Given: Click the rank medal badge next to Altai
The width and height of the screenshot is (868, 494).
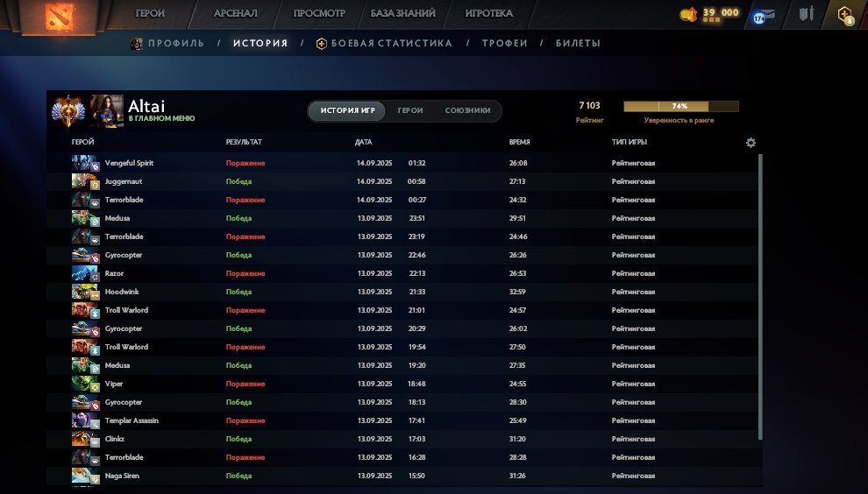Looking at the screenshot, I should click(67, 110).
